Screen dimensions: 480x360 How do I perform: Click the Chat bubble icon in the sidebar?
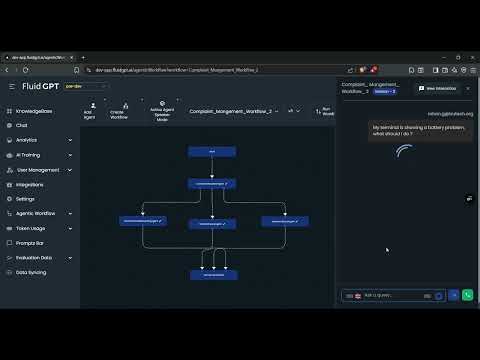coord(9,125)
